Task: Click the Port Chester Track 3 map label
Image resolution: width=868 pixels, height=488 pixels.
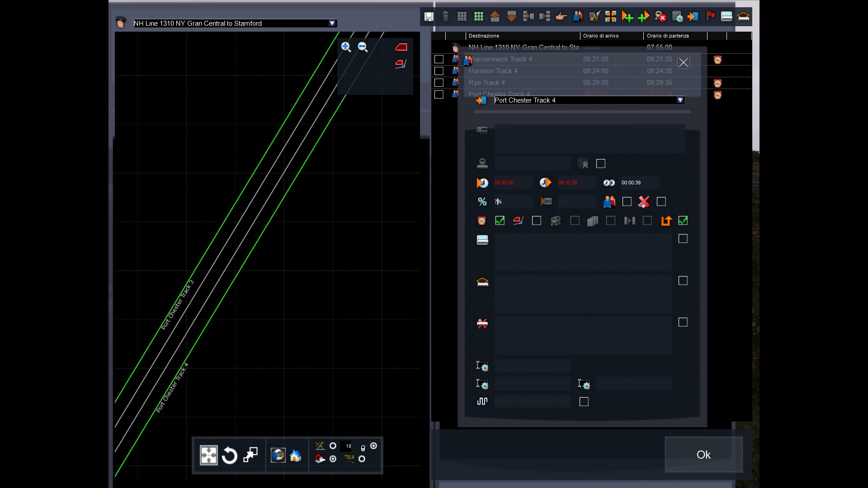Action: [x=178, y=305]
